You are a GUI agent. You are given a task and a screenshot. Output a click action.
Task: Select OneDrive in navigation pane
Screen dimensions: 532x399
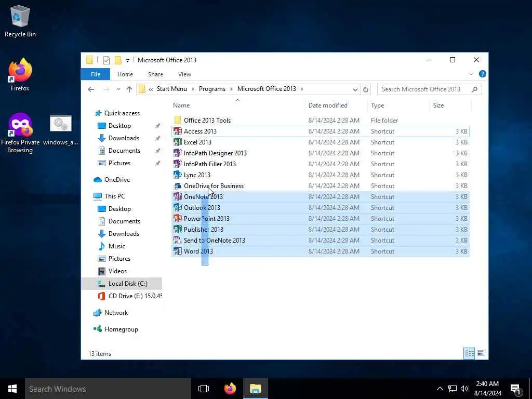[x=117, y=180]
